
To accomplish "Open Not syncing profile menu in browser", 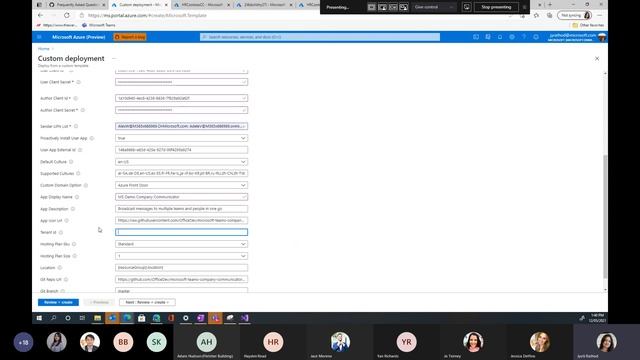I will tap(575, 16).
